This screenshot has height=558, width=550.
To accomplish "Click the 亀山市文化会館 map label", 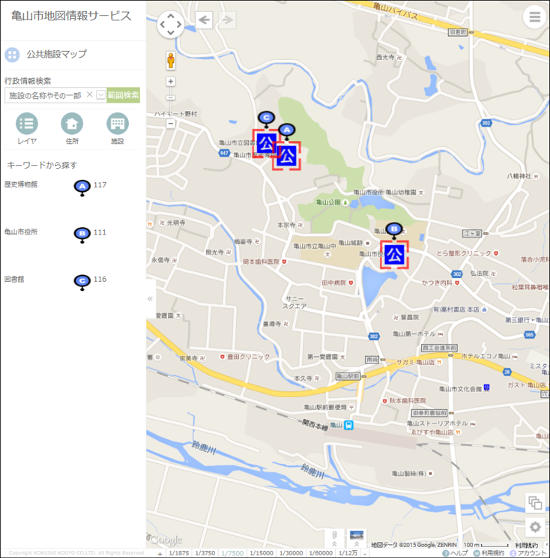I will click(460, 389).
